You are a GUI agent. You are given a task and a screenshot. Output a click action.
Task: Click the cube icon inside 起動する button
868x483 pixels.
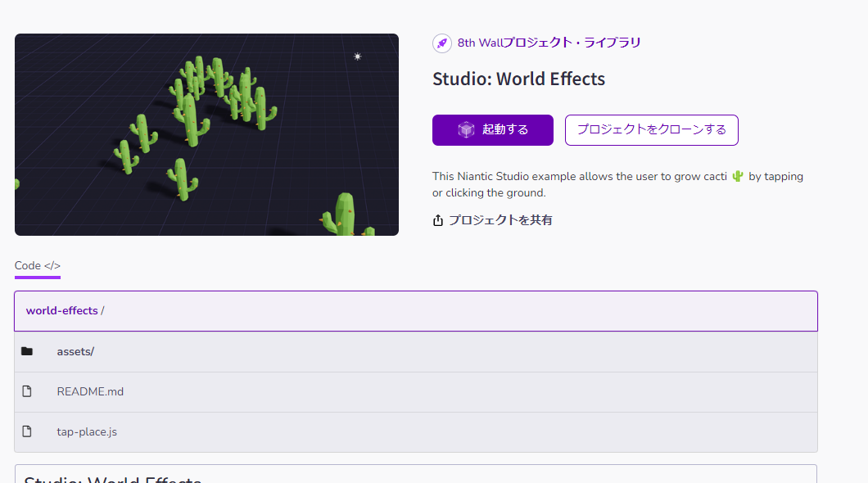pyautogui.click(x=466, y=130)
